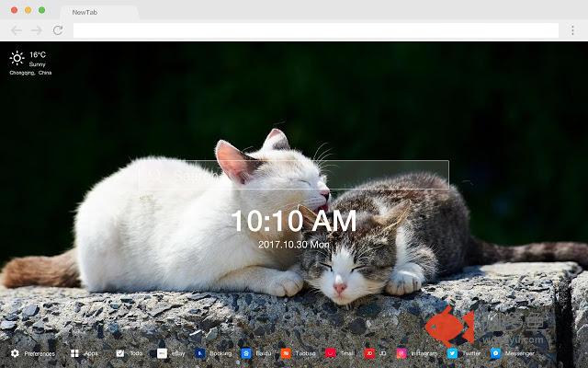Open the Taobao shortcut icon
This screenshot has width=588, height=368.
pos(286,353)
